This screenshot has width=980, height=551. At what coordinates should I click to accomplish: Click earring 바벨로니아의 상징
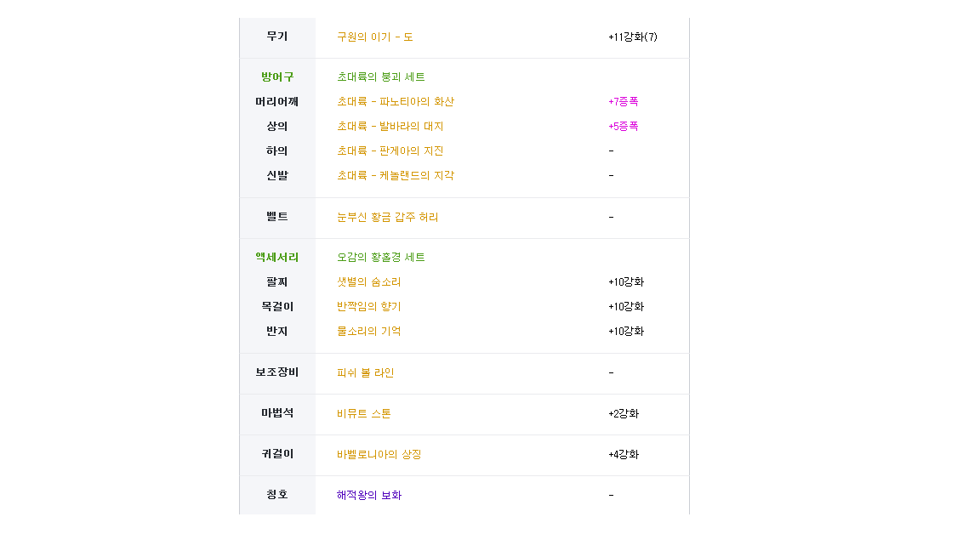tap(379, 454)
